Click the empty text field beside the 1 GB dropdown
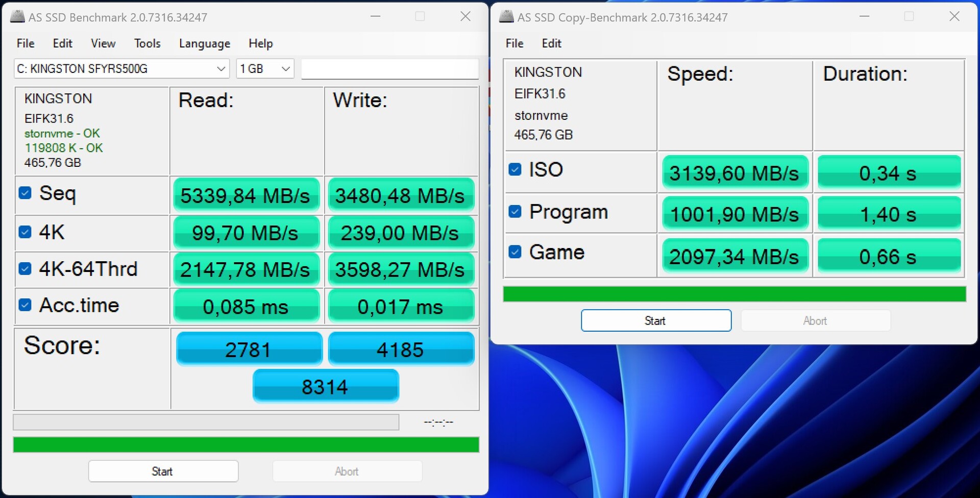This screenshot has width=980, height=498. coord(390,69)
